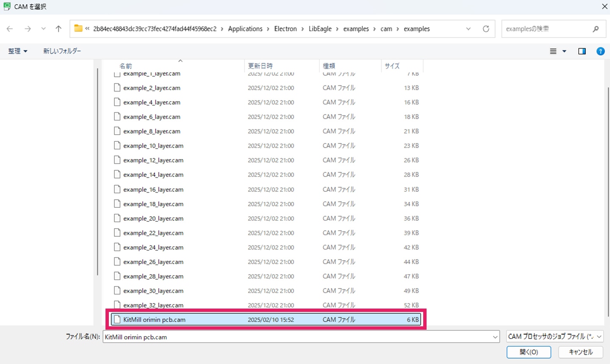Click the view layout list icon
The image size is (610, 364).
click(553, 51)
